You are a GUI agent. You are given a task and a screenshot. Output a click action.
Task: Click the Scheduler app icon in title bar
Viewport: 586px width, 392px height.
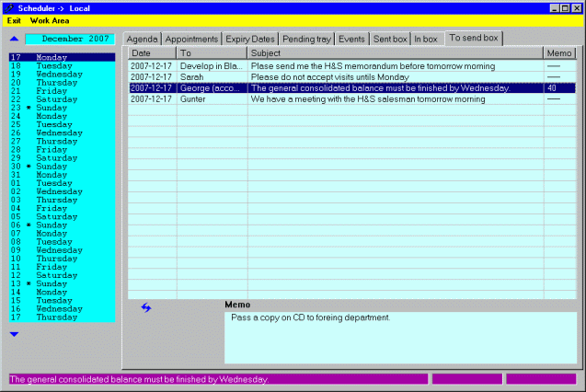(8, 7)
